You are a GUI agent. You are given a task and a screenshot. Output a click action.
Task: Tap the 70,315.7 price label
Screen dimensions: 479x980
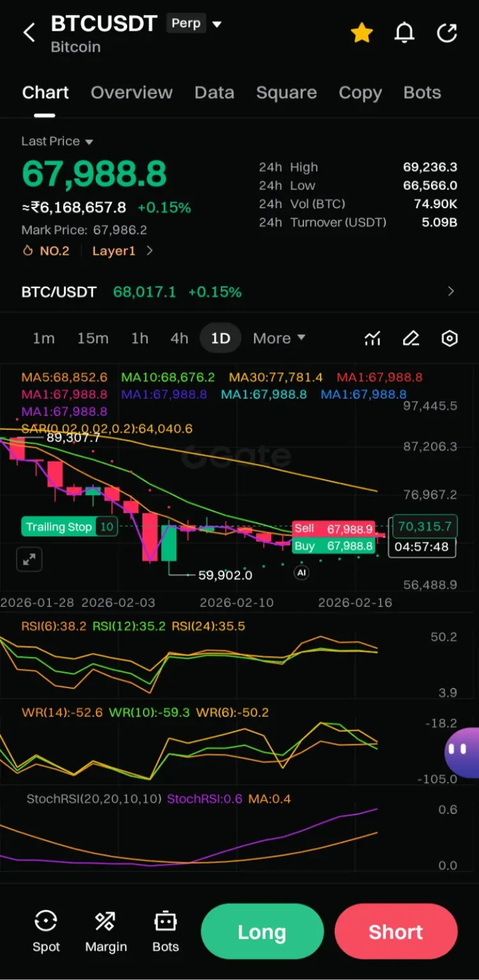(x=424, y=526)
